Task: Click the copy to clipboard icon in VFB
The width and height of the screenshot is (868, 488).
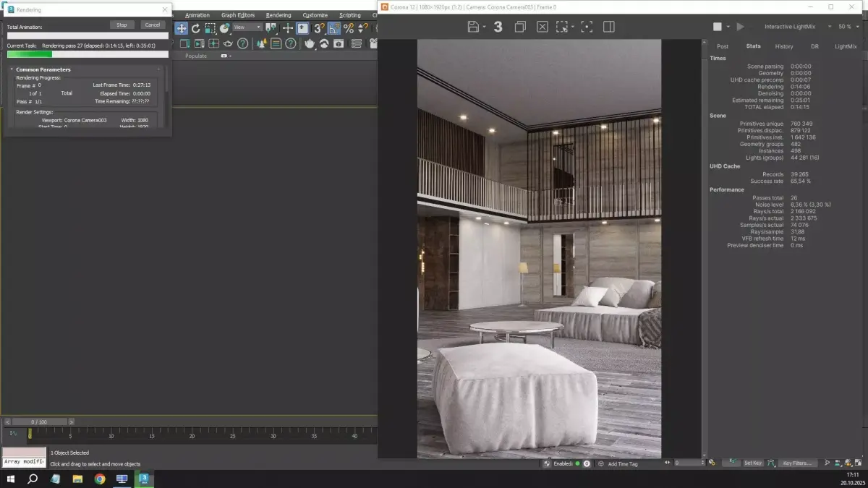Action: click(520, 27)
